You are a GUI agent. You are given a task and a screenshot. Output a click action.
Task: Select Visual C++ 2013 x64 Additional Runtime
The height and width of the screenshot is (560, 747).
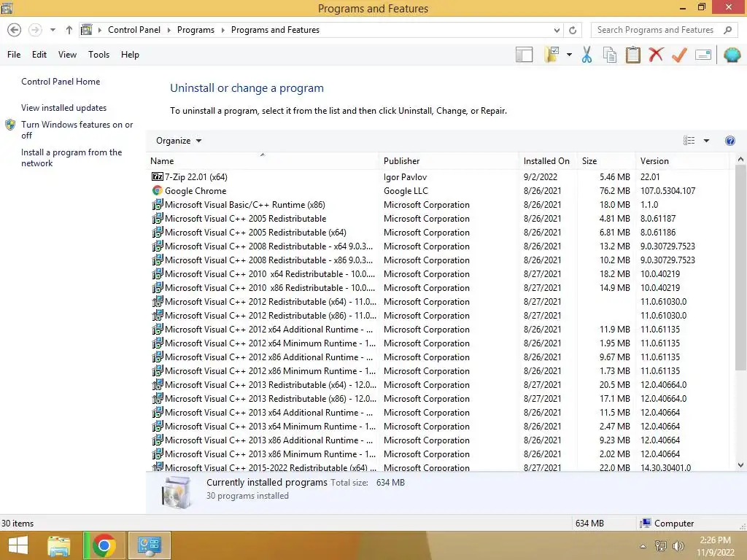438,413
